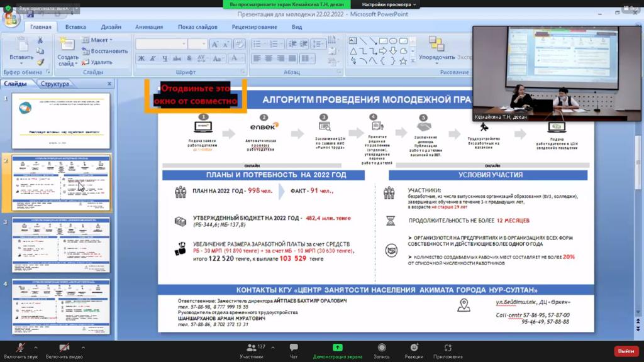Unmute microphone with Включить звук
Viewport: 644px width, 362px height.
21,348
